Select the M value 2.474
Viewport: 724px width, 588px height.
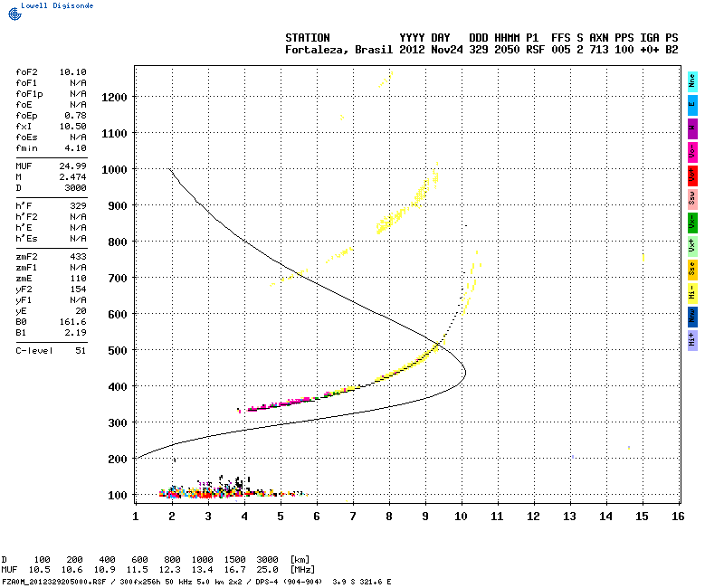(73, 177)
